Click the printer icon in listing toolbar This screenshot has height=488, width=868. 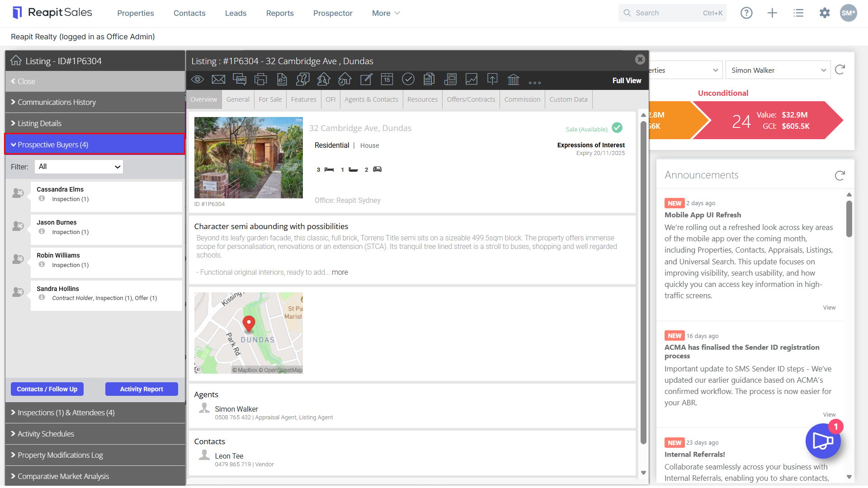(x=260, y=80)
